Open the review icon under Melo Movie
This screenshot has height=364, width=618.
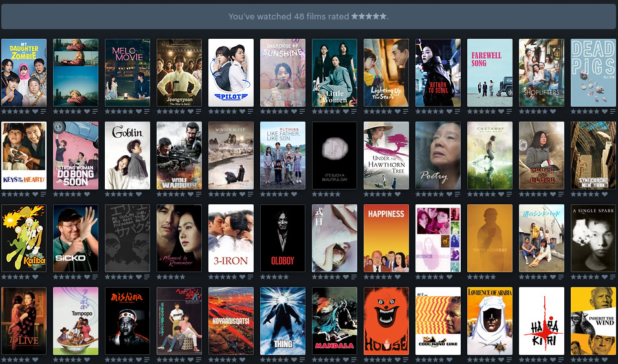coord(147,111)
